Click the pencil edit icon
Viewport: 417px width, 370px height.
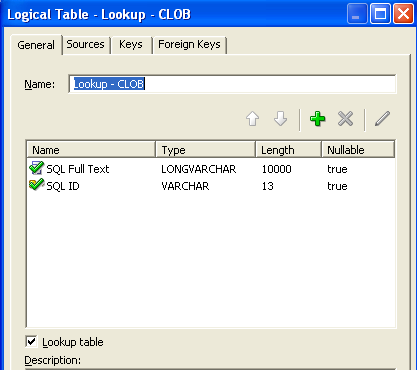[x=382, y=119]
